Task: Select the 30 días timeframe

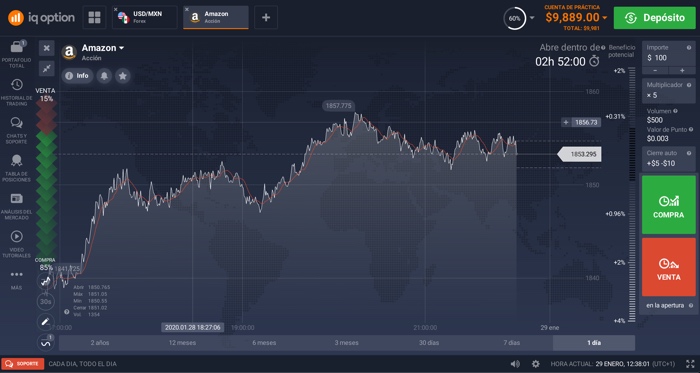Action: pos(429,343)
